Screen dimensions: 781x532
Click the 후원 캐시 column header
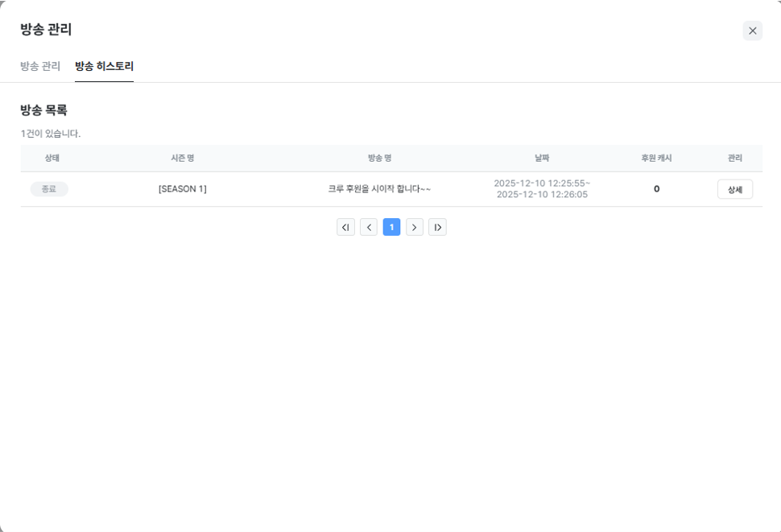pos(655,159)
